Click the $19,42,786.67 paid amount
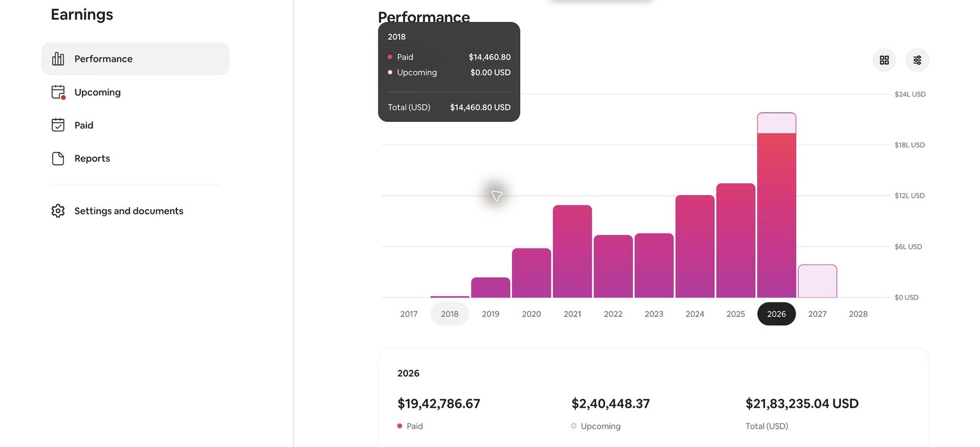Screen dimensions: 980x447 click(439, 403)
